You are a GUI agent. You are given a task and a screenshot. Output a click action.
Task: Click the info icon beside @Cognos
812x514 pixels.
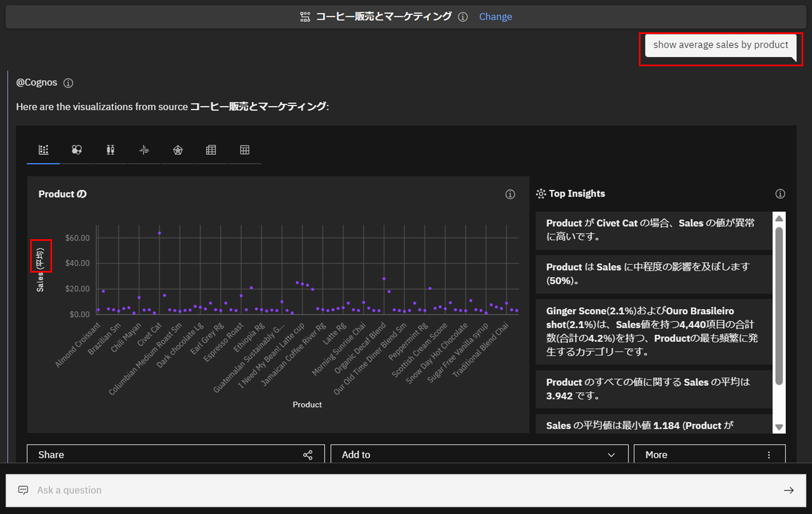(68, 83)
